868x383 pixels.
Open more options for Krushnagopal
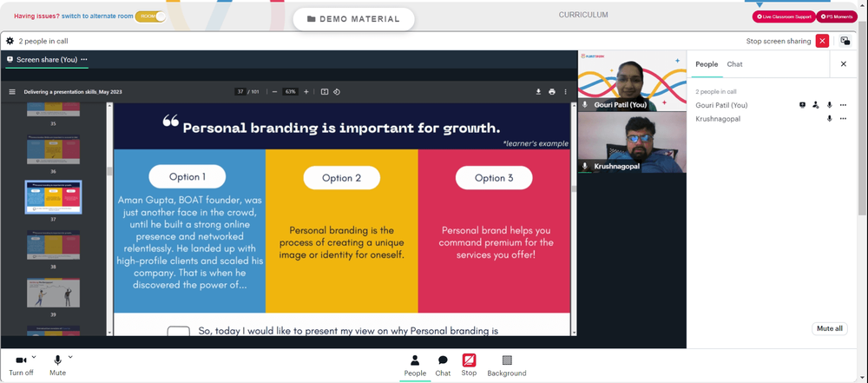pos(843,119)
